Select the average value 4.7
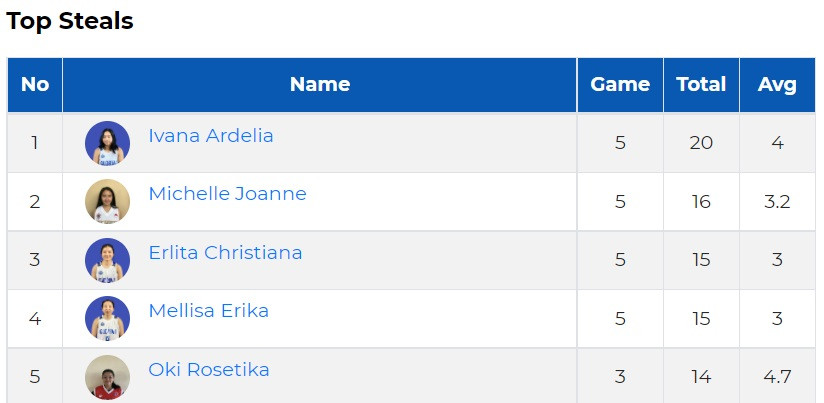The image size is (824, 403). (x=777, y=377)
